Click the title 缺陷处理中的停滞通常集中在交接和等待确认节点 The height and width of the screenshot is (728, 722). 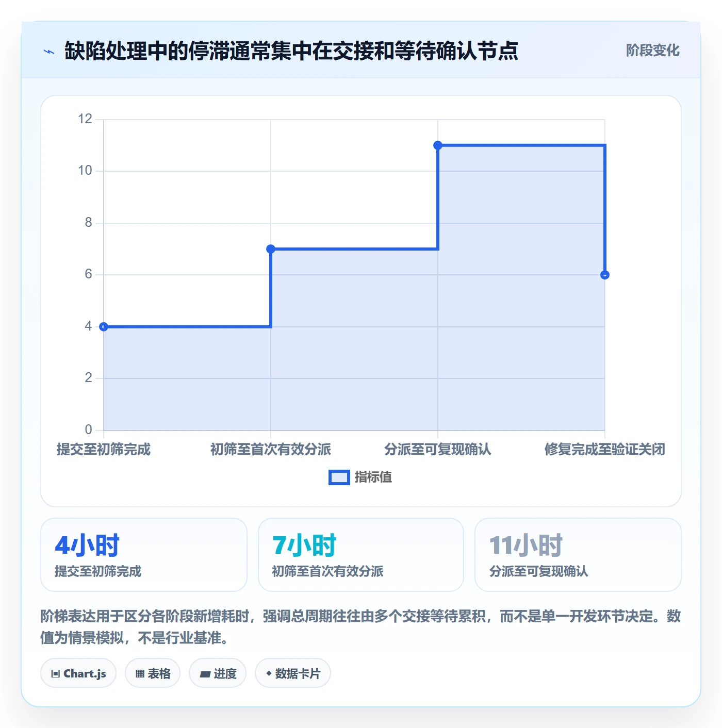(291, 51)
